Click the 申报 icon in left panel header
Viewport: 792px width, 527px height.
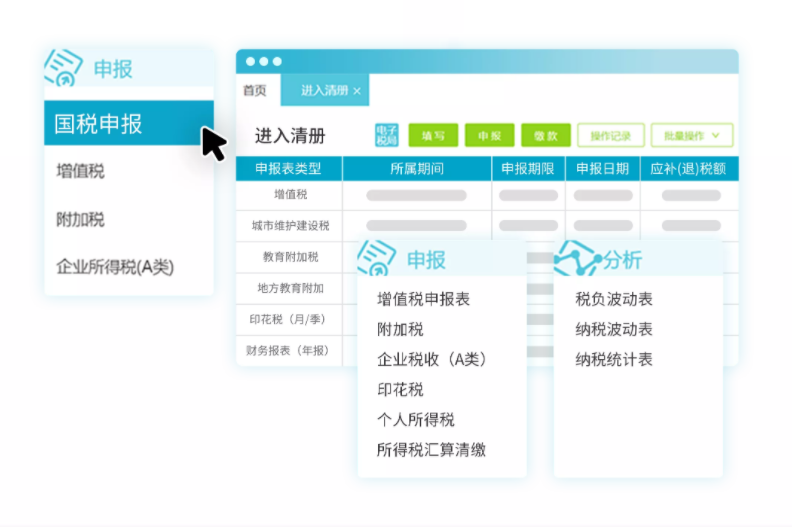click(63, 67)
